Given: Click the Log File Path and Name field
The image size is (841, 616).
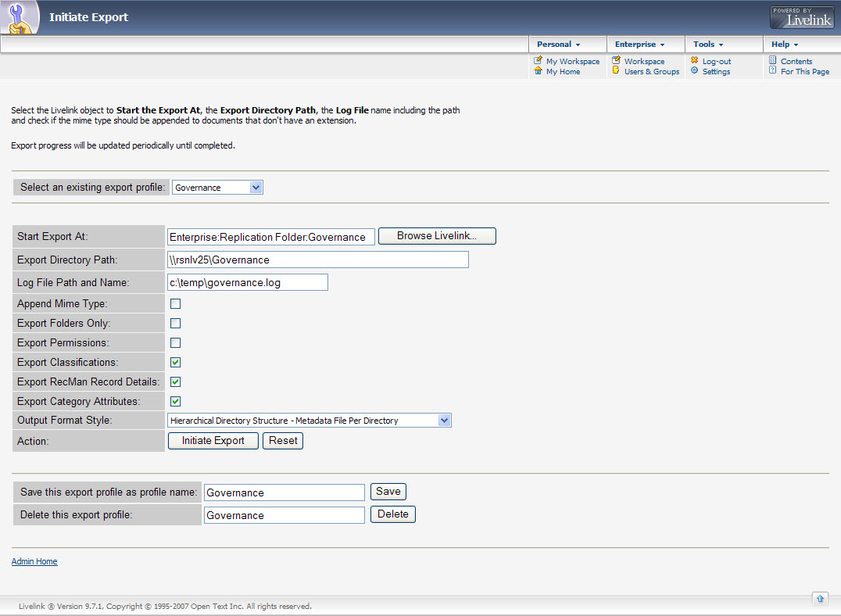Looking at the screenshot, I should [247, 282].
